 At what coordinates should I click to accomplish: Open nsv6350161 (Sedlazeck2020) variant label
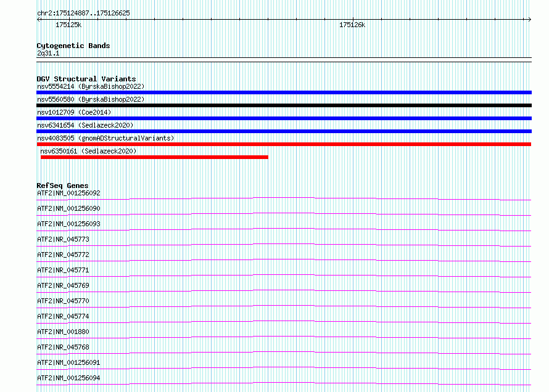point(88,151)
